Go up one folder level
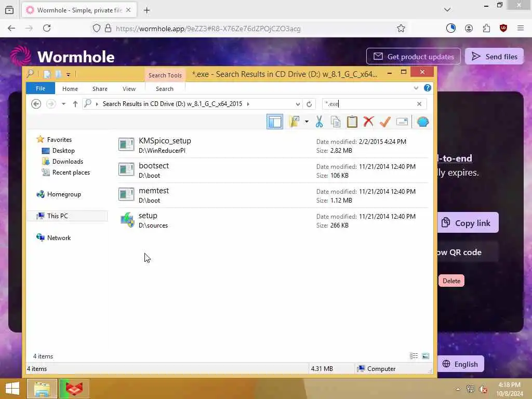The width and height of the screenshot is (532, 399). click(75, 104)
